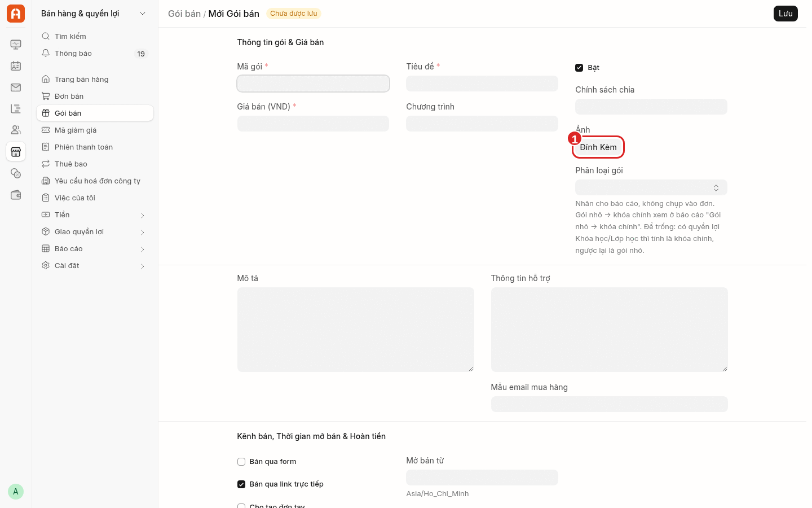Open the Gantt chart icon in the rail
The width and height of the screenshot is (812, 508).
tap(16, 109)
